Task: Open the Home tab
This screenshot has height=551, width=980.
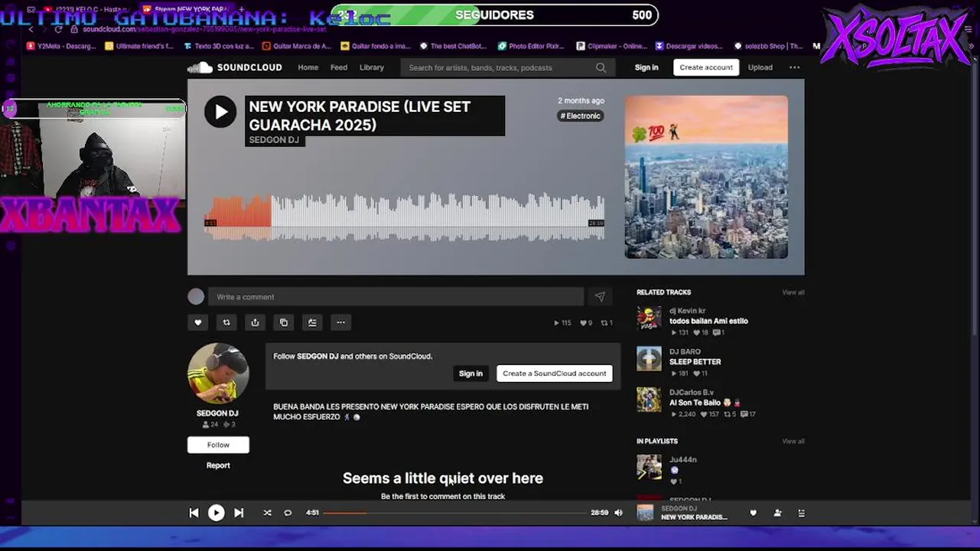Action: (308, 67)
